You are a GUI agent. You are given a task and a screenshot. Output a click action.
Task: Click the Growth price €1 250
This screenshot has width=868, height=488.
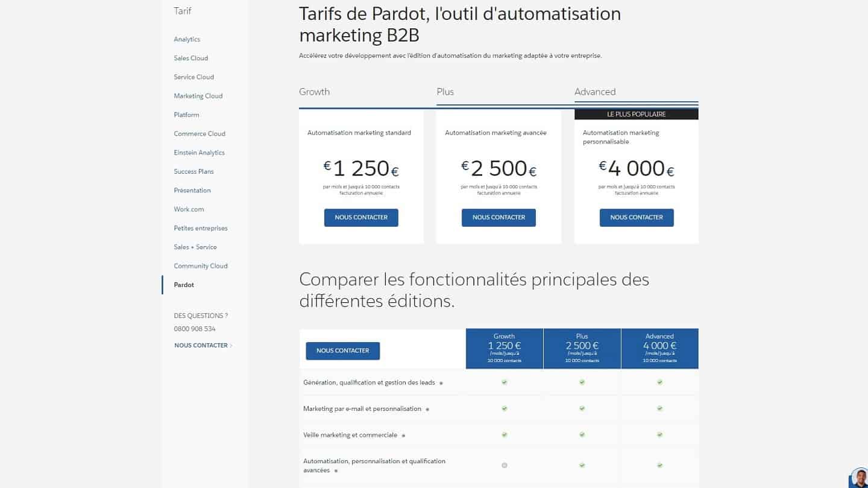361,168
